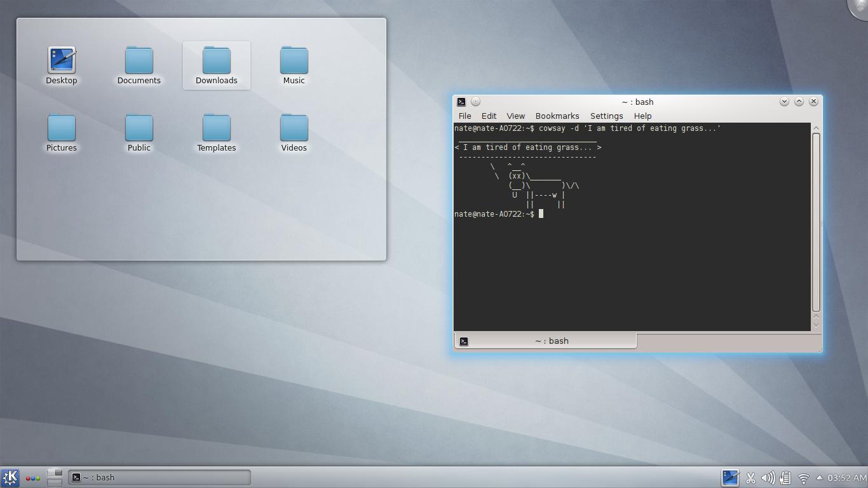The height and width of the screenshot is (488, 868).
Task: Open the Activities switcher with three dots
Action: (33, 478)
